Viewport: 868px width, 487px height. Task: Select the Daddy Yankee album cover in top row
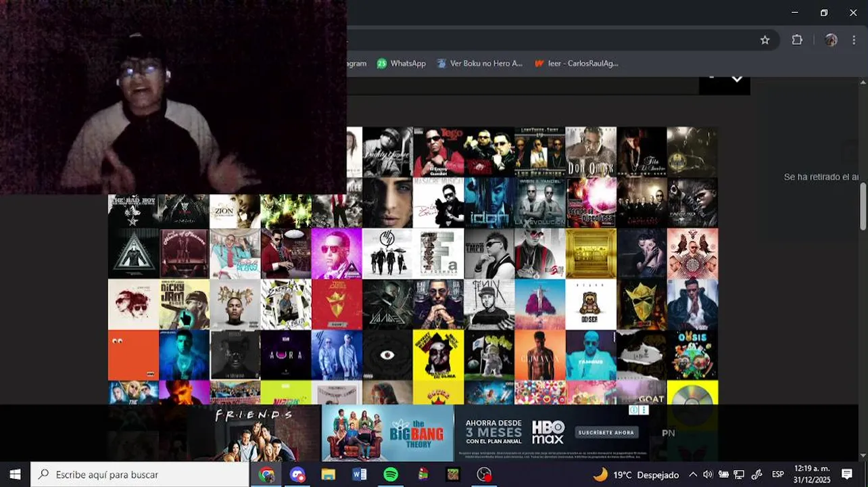point(387,152)
